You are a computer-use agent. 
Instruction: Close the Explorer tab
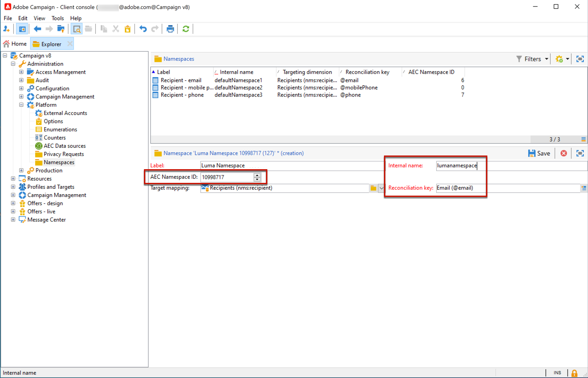(70, 44)
